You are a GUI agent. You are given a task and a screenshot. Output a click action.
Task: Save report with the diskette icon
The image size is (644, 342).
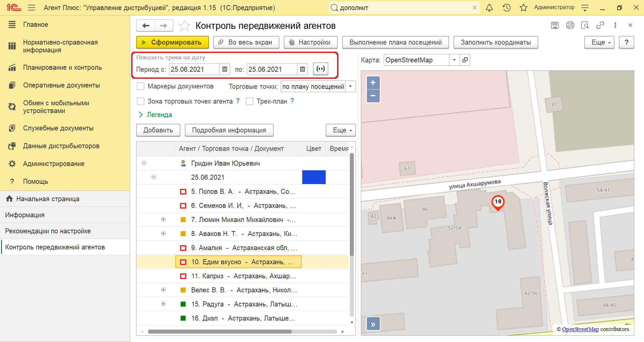tap(555, 25)
